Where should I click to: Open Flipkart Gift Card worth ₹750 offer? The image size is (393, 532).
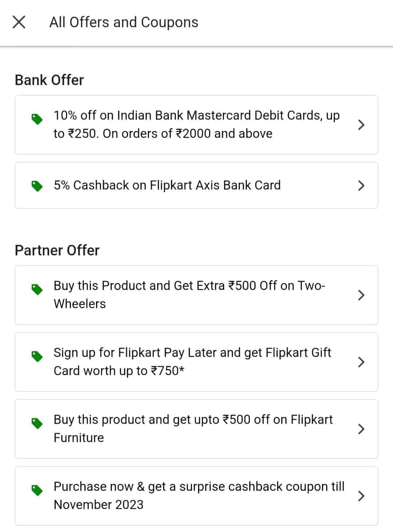tap(192, 362)
